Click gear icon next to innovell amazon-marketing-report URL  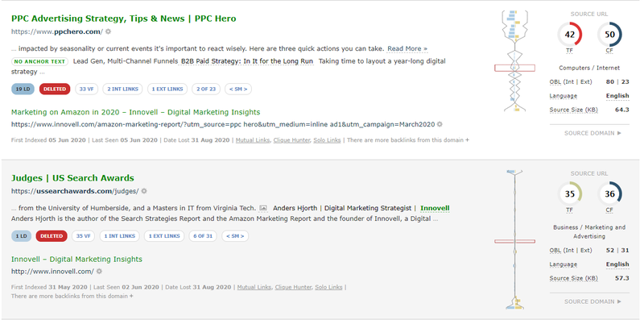[440, 124]
